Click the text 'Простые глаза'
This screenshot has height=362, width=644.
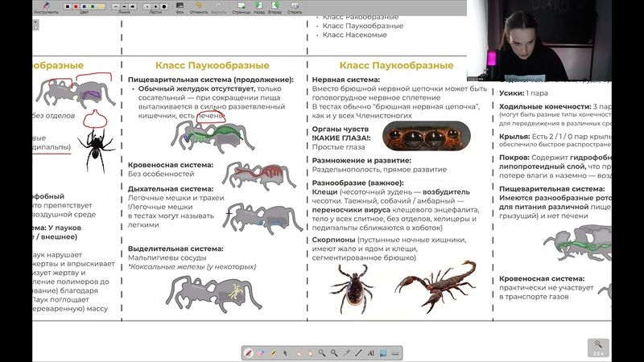(x=338, y=147)
